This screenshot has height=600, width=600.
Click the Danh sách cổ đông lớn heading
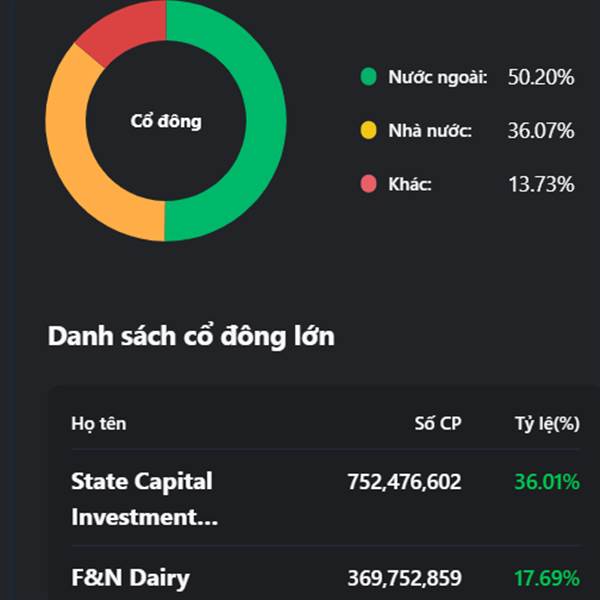pos(191,337)
